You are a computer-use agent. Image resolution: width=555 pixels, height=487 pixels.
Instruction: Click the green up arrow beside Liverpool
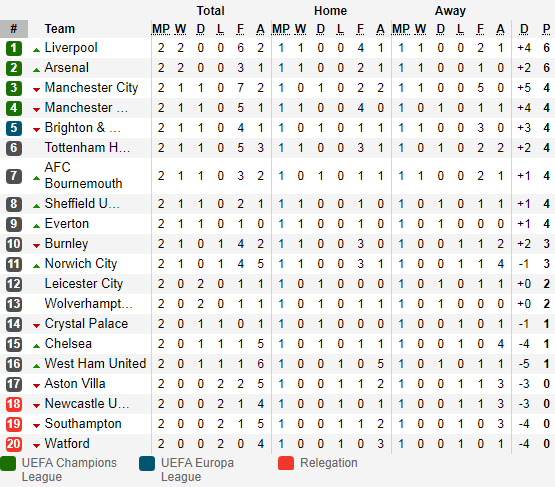click(36, 50)
